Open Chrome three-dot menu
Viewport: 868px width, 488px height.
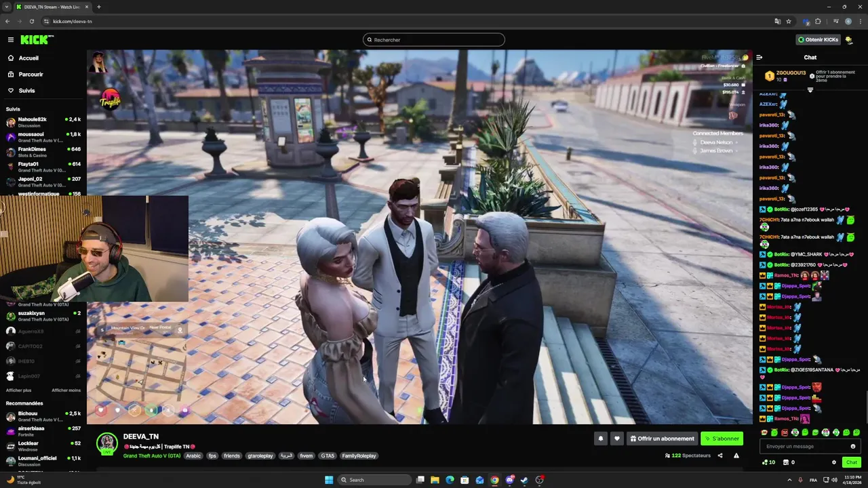(x=860, y=21)
